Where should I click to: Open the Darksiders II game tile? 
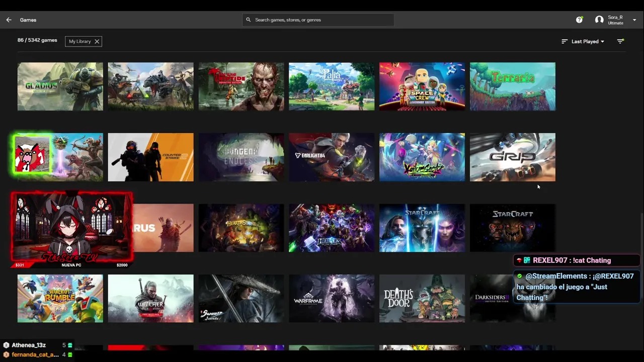click(513, 298)
